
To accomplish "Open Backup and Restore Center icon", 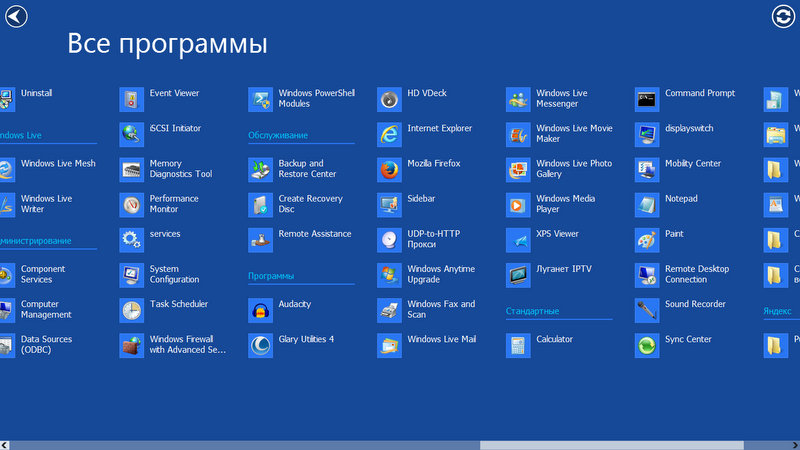I will click(x=261, y=170).
